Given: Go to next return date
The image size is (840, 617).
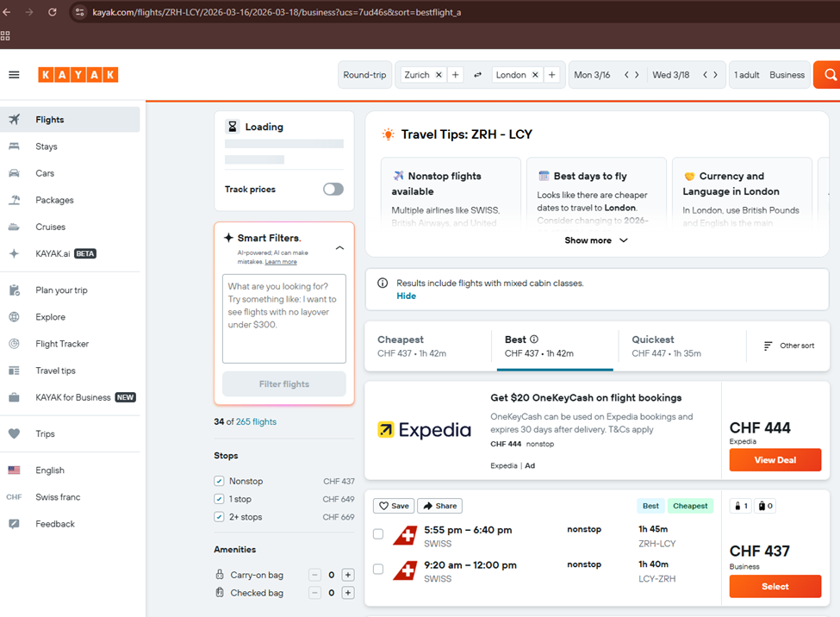Looking at the screenshot, I should [x=715, y=74].
